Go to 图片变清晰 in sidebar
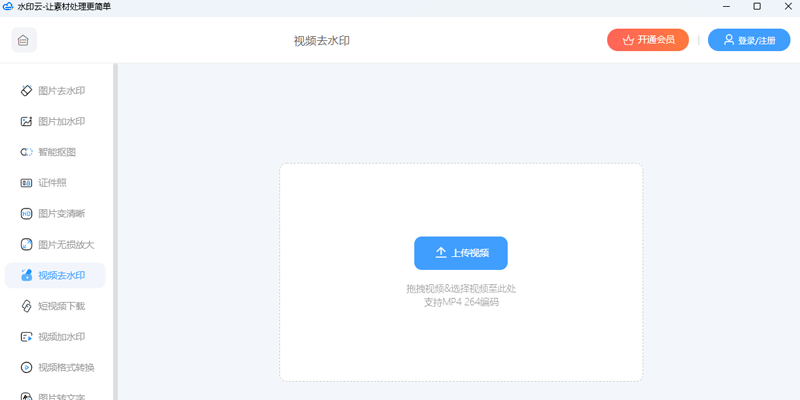Screen dimensions: 800x400 (x=55, y=214)
